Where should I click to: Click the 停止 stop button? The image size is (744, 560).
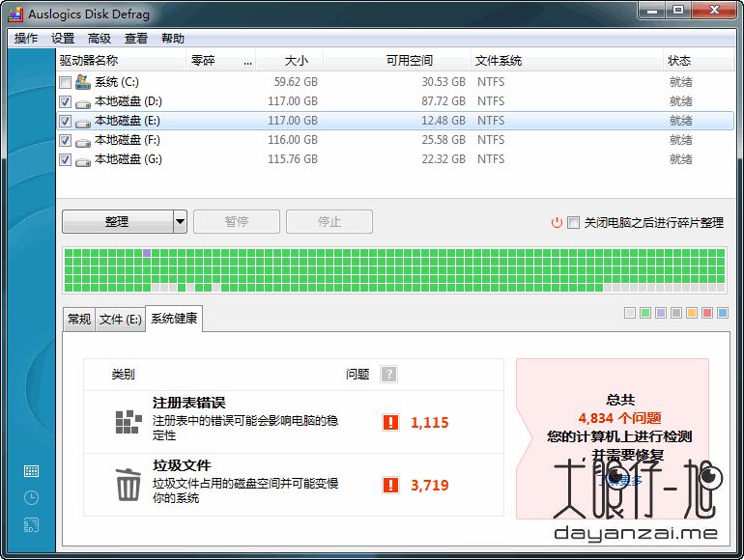pos(329,221)
